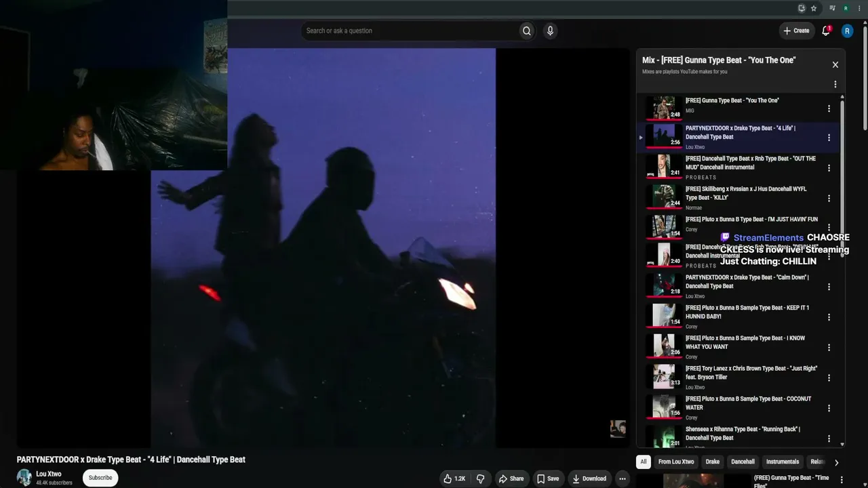Open options for "Running Back" playlist item
The height and width of the screenshot is (488, 868).
coord(829,439)
